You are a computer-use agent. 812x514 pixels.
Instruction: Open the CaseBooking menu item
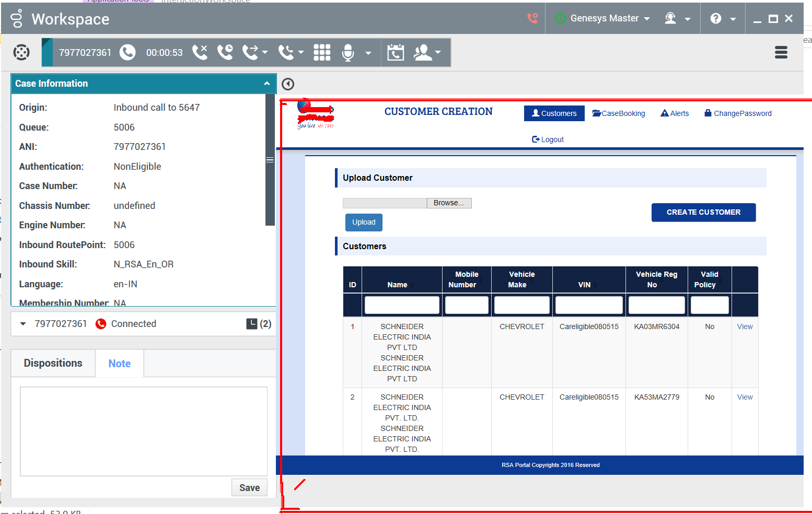click(619, 113)
